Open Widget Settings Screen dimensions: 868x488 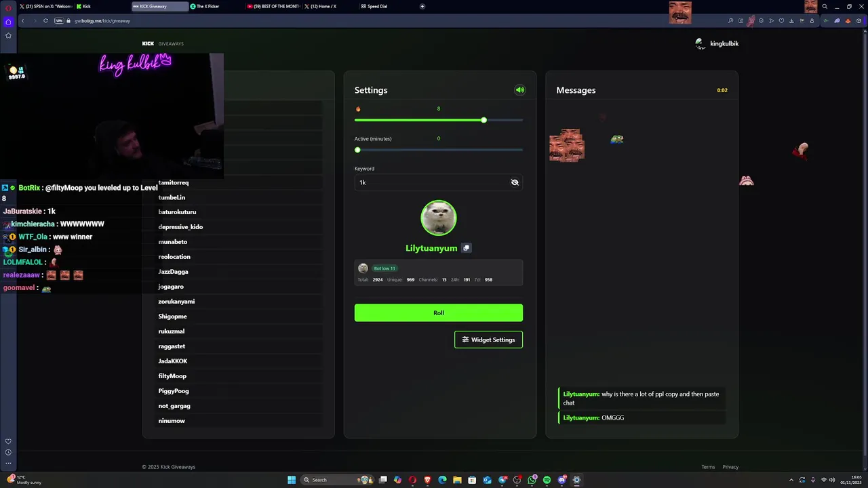tap(488, 340)
